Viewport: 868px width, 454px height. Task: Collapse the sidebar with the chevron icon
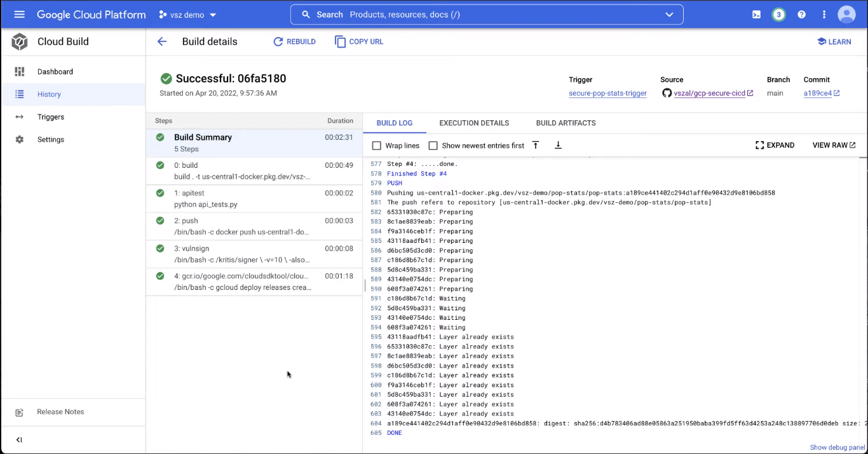pos(18,439)
